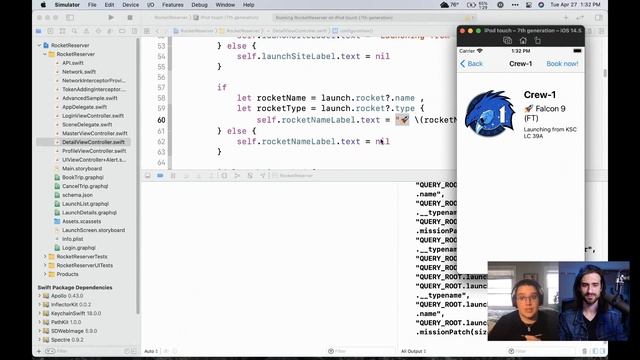Viewport: 640px width, 360px height.
Task: Open the Apple menu
Action: click(43, 5)
